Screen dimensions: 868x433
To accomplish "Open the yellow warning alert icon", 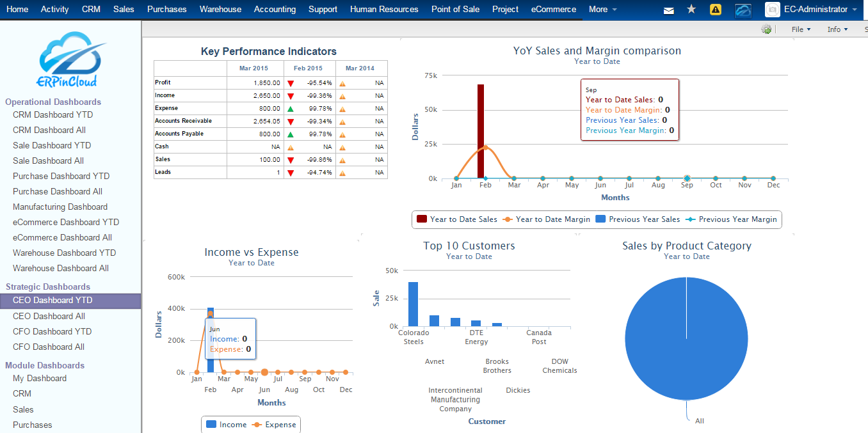I will (716, 10).
